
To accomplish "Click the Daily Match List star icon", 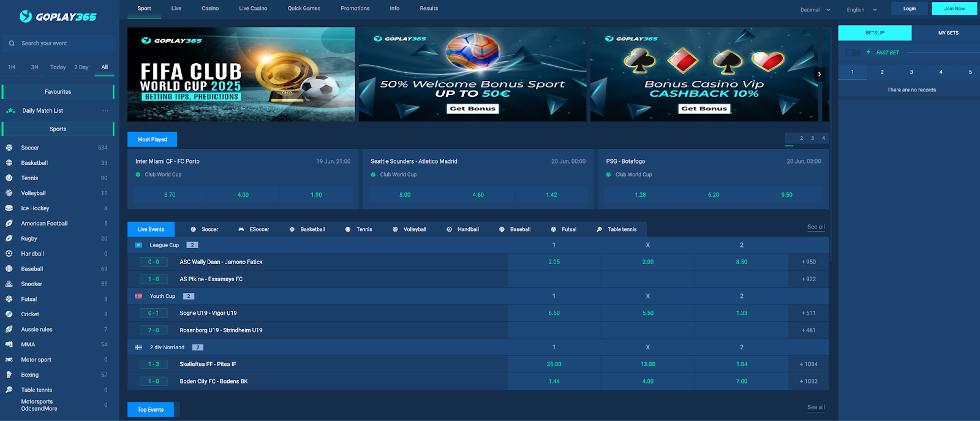I will click(10, 111).
